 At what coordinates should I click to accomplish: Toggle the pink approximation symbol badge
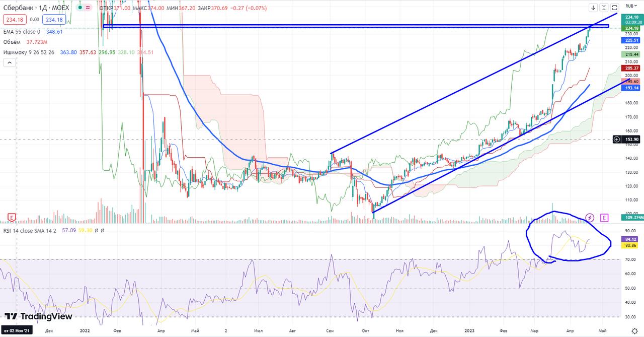(89, 8)
